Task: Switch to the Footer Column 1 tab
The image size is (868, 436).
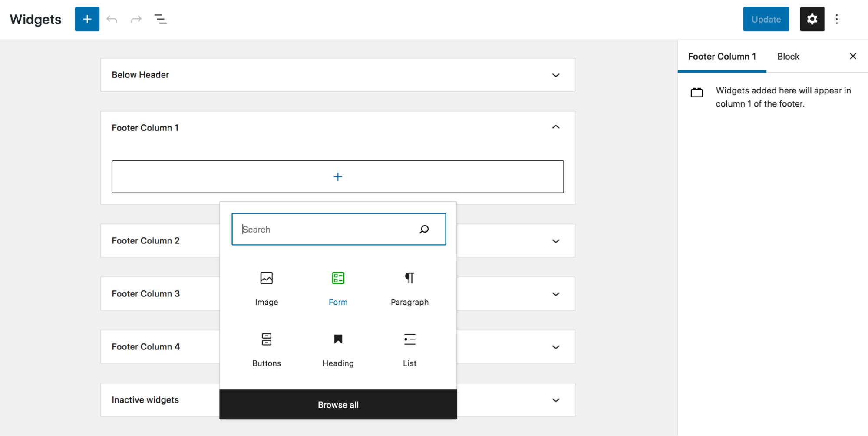Action: pos(722,57)
